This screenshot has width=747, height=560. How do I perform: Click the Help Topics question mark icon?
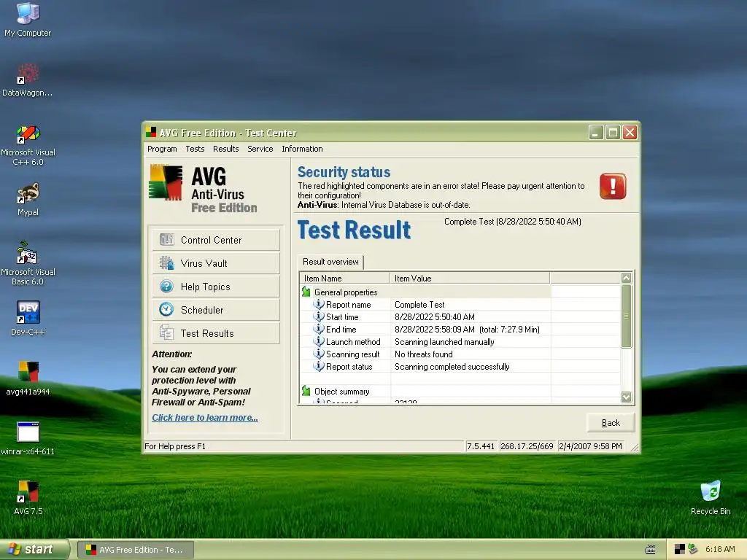tap(167, 286)
